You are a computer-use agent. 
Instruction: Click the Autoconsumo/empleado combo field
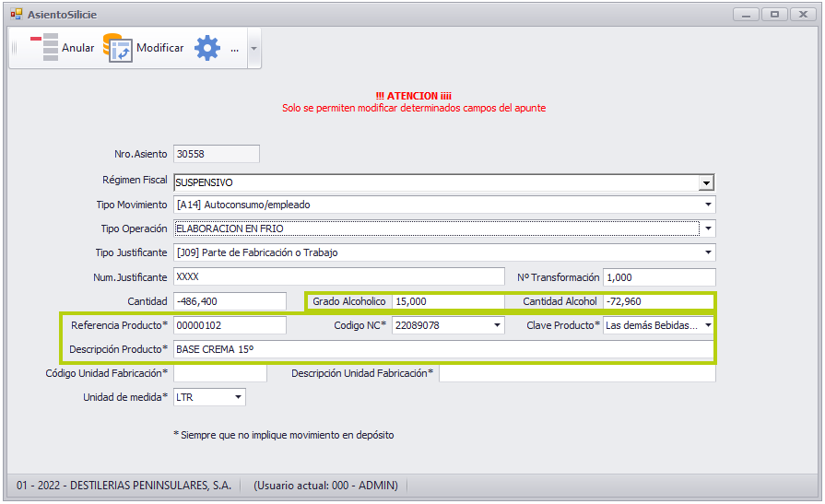pos(444,205)
